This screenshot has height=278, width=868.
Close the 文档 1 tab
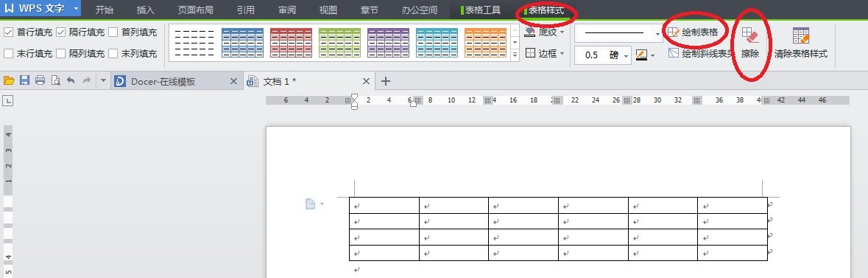tap(366, 82)
